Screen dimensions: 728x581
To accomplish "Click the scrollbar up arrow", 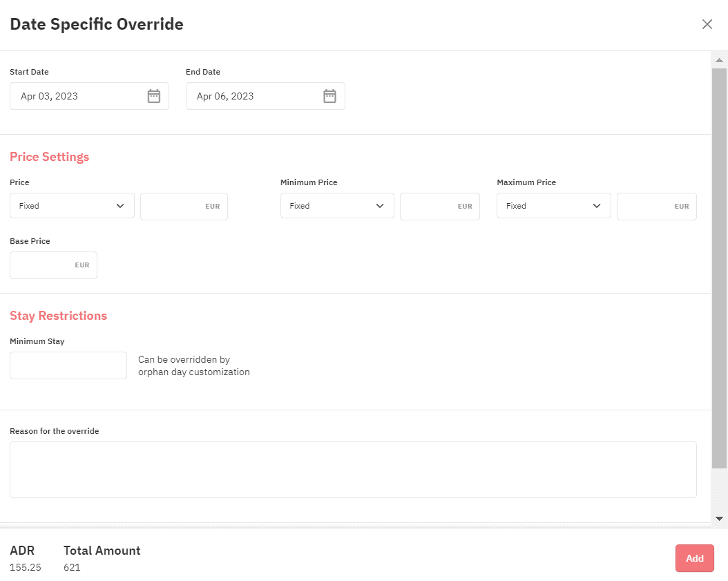I will (x=719, y=60).
